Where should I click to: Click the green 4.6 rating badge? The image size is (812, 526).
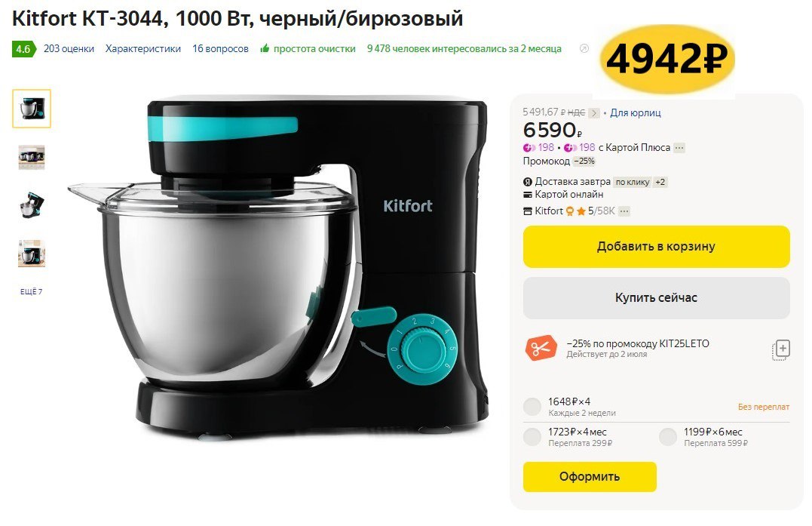pos(24,49)
